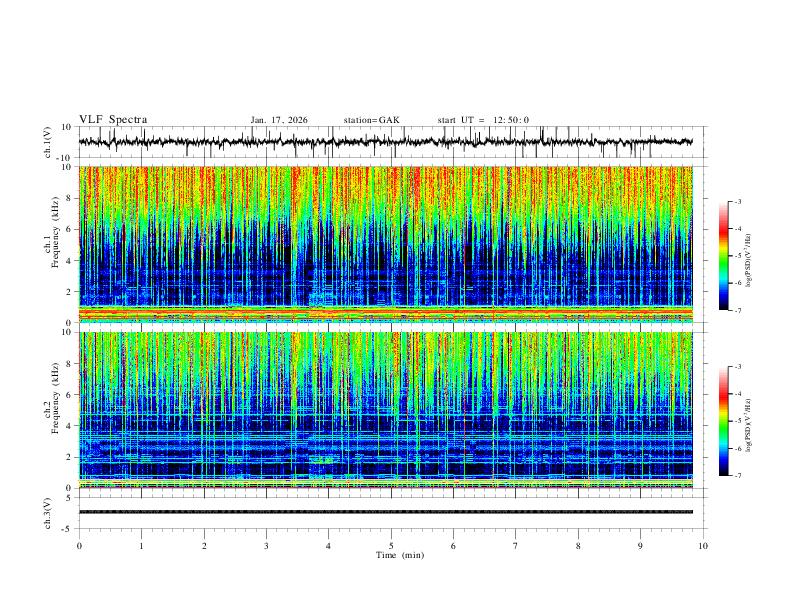Click the "ch.1(V)" waveform axis label
This screenshot has height=612, width=792.
tap(48, 142)
